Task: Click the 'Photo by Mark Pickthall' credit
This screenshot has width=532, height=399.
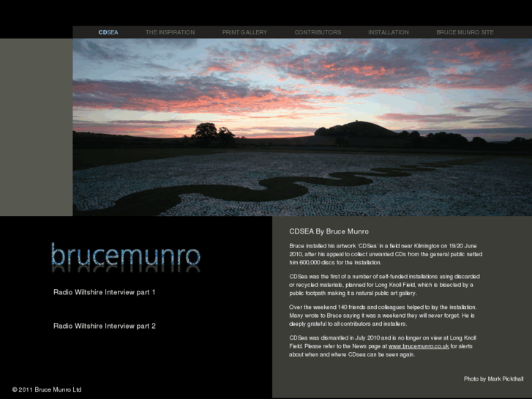Action: (x=493, y=379)
